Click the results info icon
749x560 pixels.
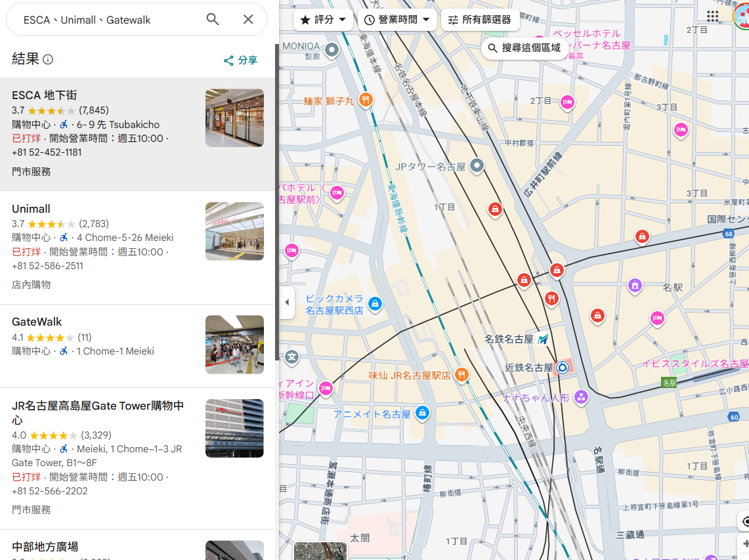point(48,60)
